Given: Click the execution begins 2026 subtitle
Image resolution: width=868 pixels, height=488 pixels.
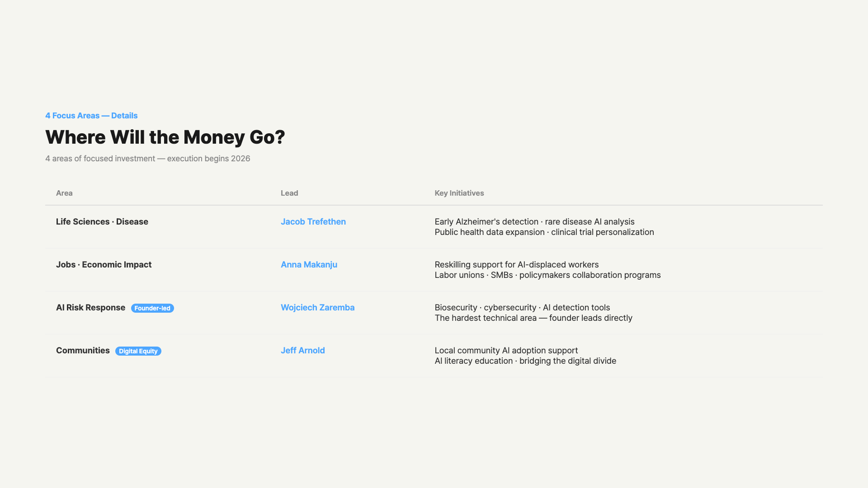Looking at the screenshot, I should (x=147, y=159).
